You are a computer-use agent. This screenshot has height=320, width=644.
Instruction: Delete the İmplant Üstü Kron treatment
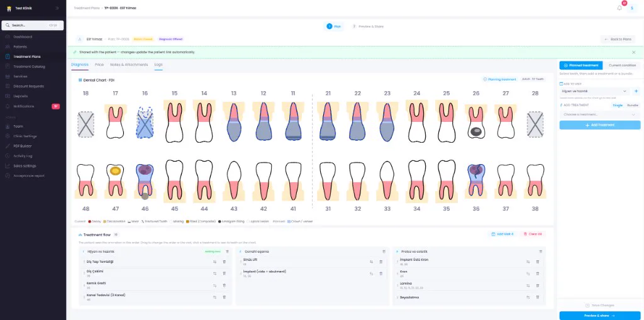(538, 262)
